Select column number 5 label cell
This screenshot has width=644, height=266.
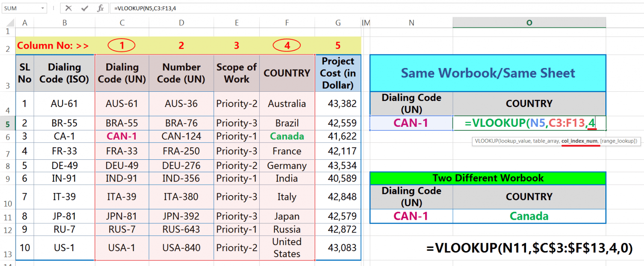338,46
